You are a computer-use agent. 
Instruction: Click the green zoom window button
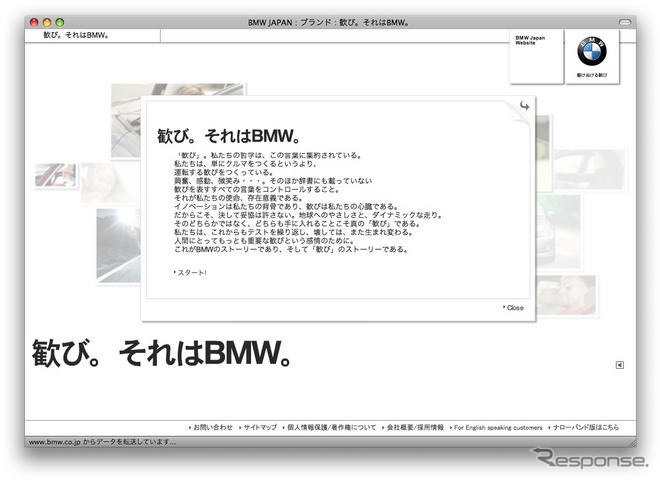(x=60, y=22)
